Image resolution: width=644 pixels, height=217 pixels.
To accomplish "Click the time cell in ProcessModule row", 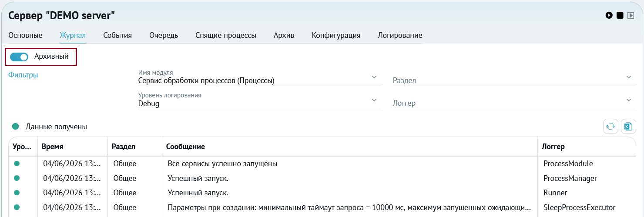I will tap(72, 164).
